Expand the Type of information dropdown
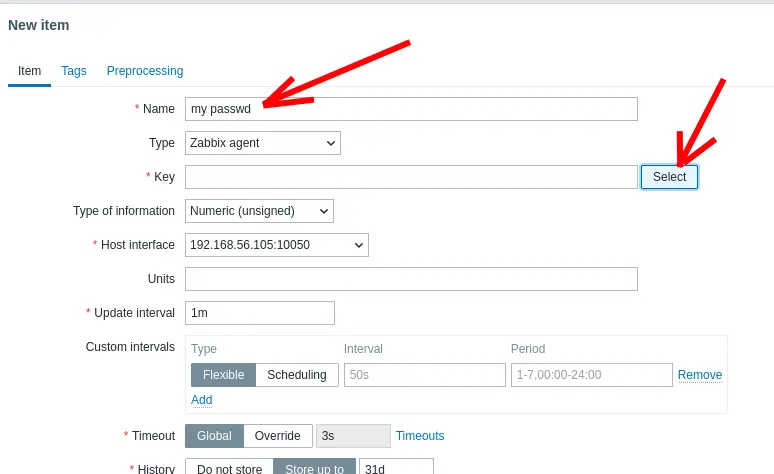The height and width of the screenshot is (474, 774). click(x=259, y=211)
